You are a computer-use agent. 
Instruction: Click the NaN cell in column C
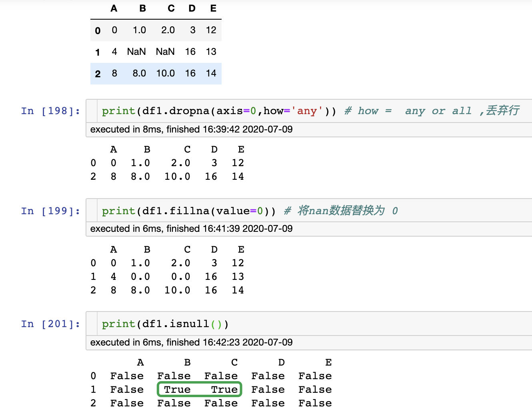(165, 52)
